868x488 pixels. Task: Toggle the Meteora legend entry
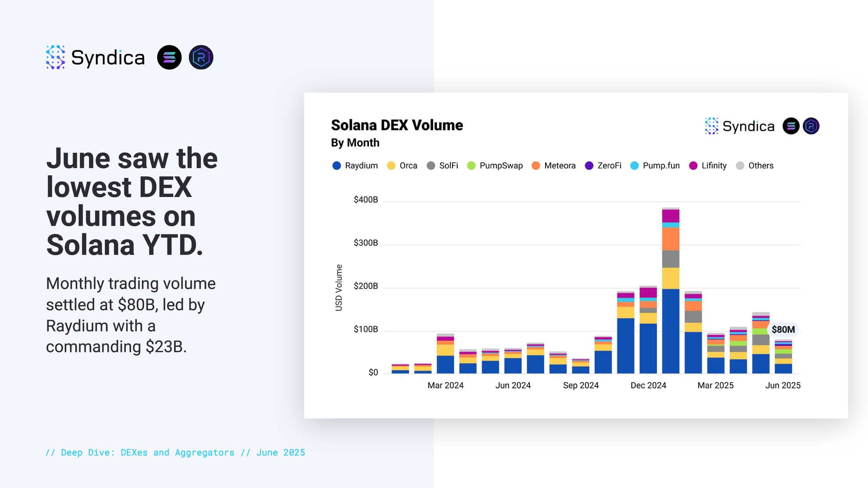coord(553,166)
